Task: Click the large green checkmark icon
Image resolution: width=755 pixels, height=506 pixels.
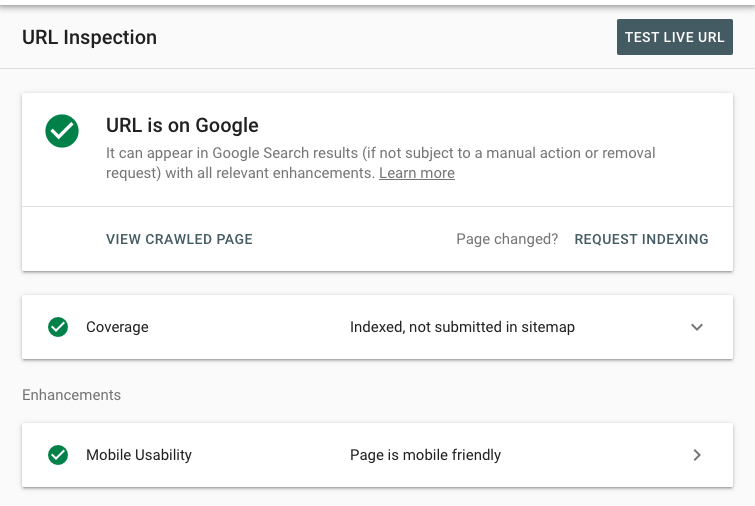Action: point(62,131)
